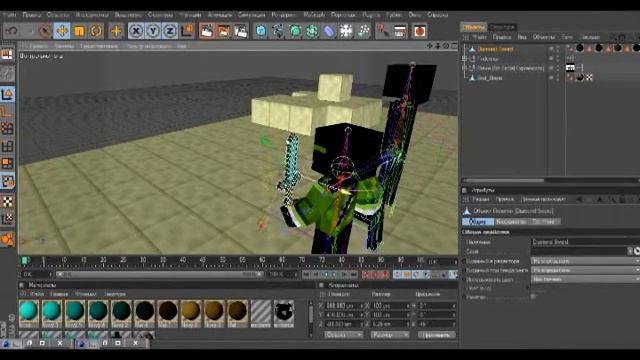Render the active view
Viewport: 640px width, 360px height.
(x=207, y=31)
